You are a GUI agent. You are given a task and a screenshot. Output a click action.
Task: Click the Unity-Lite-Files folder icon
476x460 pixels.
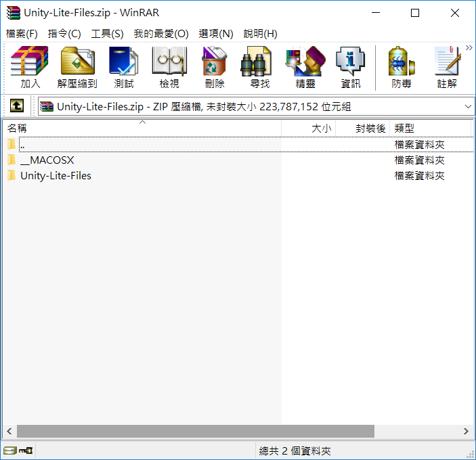coord(12,175)
